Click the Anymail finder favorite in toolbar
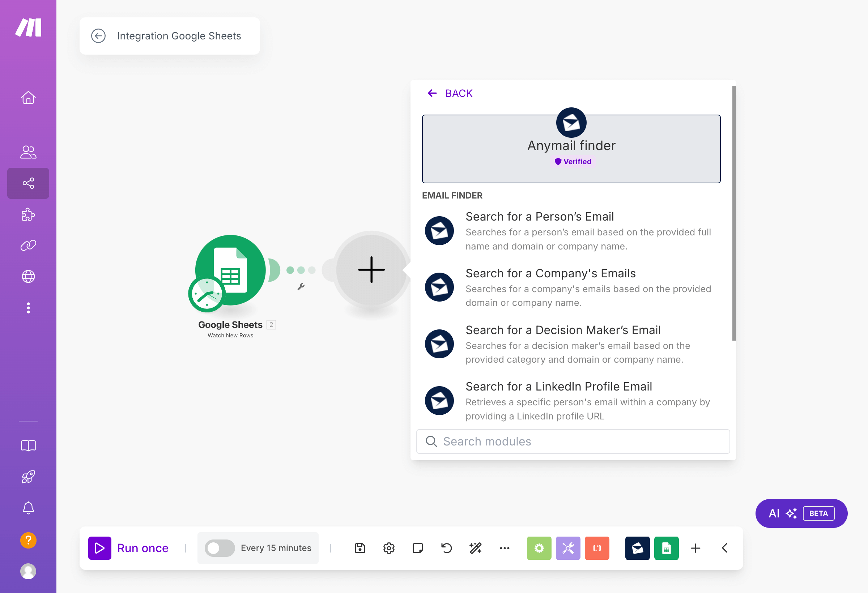This screenshot has width=868, height=593. click(x=637, y=548)
